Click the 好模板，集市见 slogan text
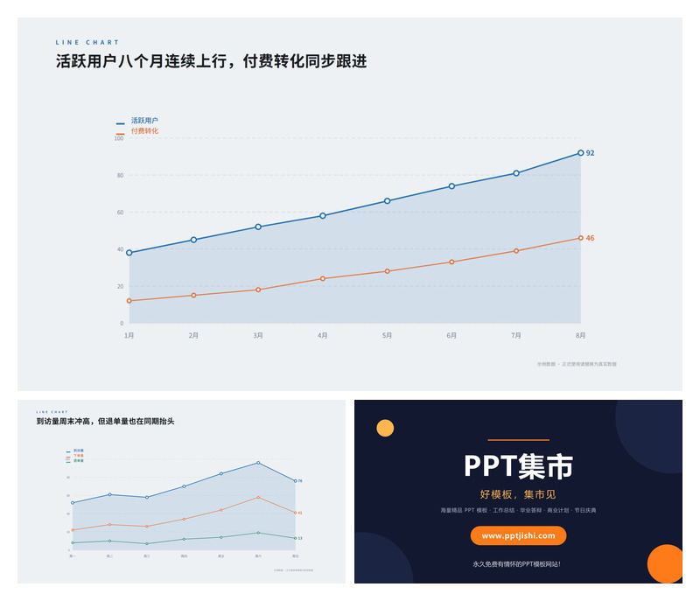 518,494
